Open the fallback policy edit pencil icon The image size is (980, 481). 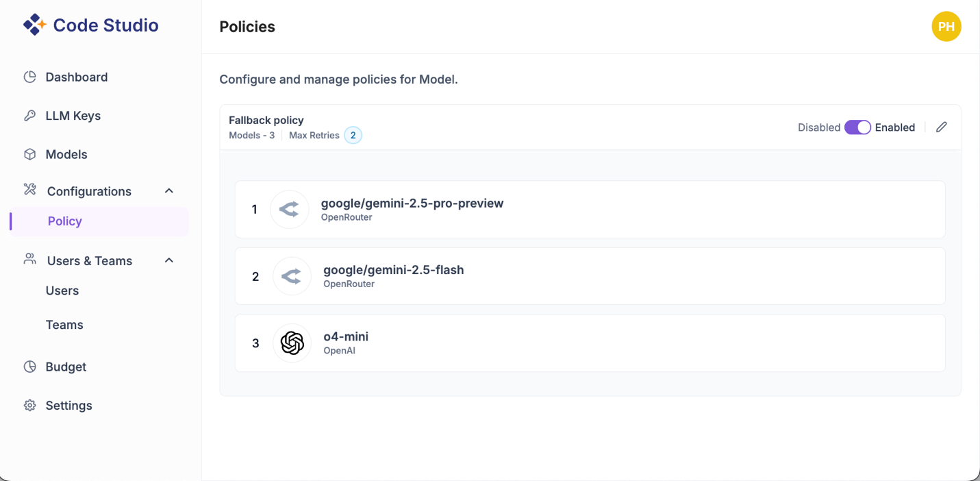pyautogui.click(x=941, y=127)
